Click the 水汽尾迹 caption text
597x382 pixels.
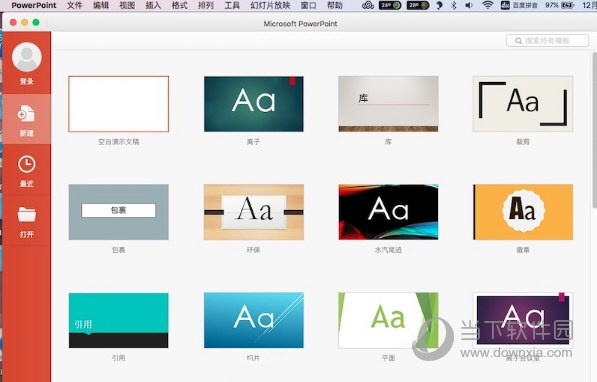click(388, 250)
